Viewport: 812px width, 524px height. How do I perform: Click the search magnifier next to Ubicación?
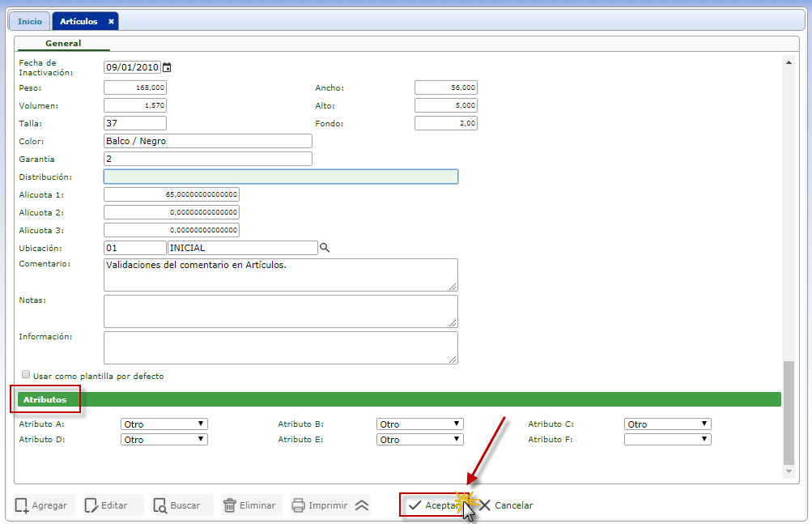pos(325,248)
